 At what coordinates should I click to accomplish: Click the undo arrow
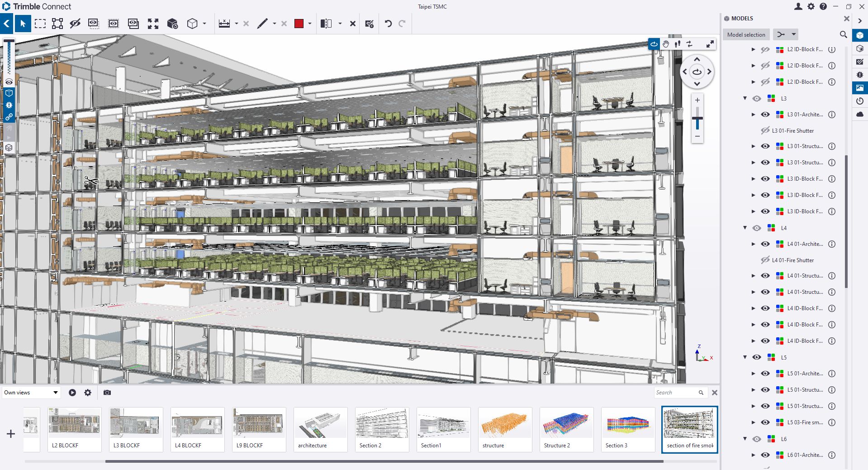pos(388,24)
